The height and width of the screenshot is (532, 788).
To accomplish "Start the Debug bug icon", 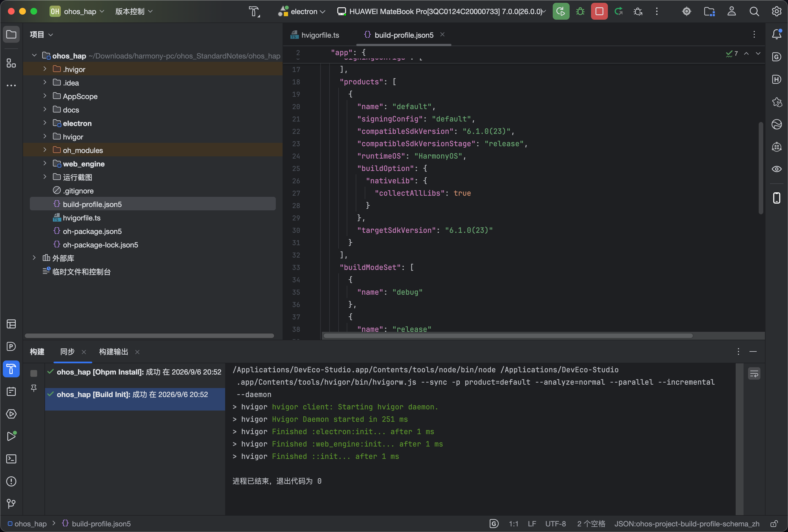I will [x=580, y=12].
